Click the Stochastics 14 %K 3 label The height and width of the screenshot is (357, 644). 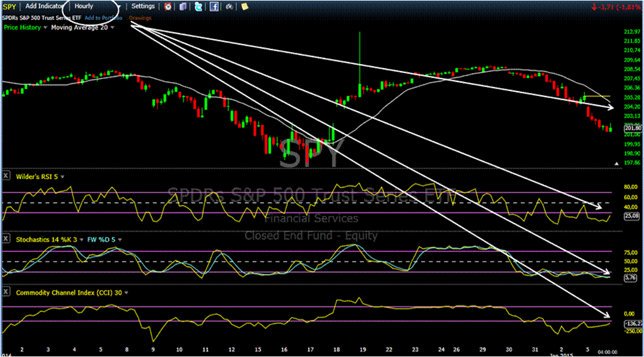tap(46, 239)
